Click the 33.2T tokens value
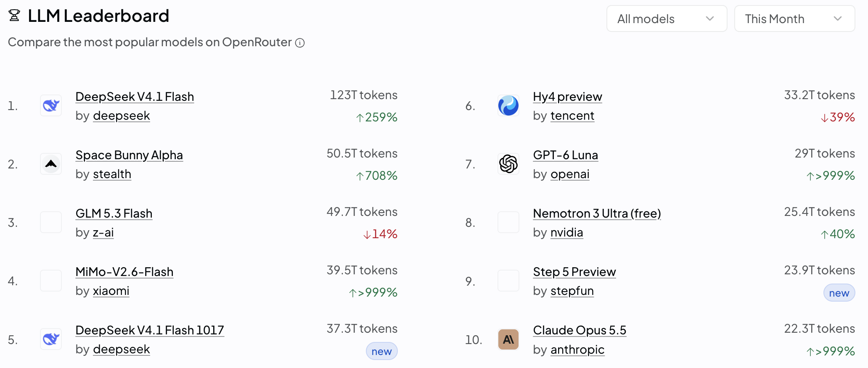 820,95
